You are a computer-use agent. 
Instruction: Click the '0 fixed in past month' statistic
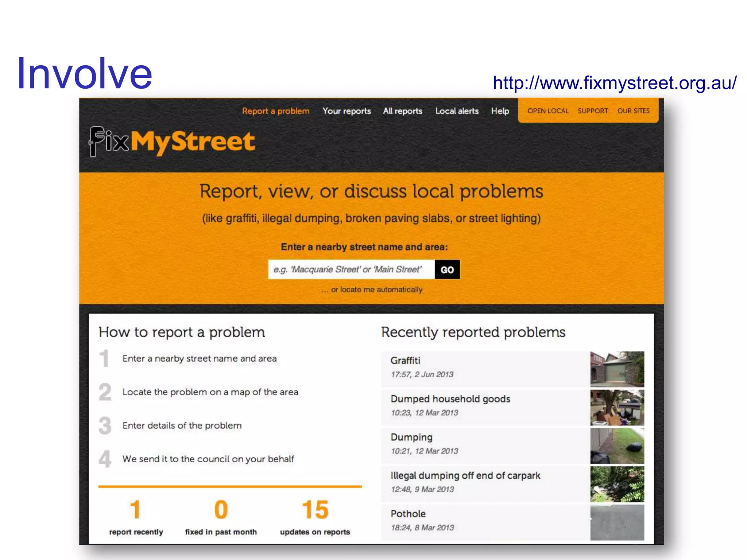click(221, 517)
